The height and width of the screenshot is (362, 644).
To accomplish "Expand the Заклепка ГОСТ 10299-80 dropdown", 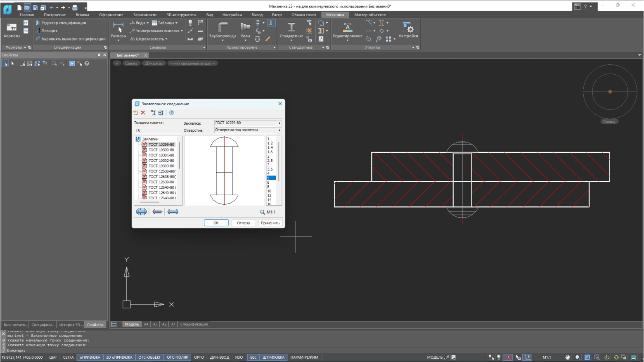I will [279, 123].
